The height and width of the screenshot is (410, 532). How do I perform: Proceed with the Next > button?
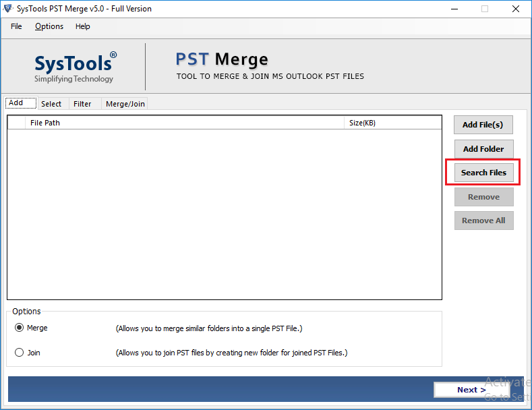click(471, 390)
